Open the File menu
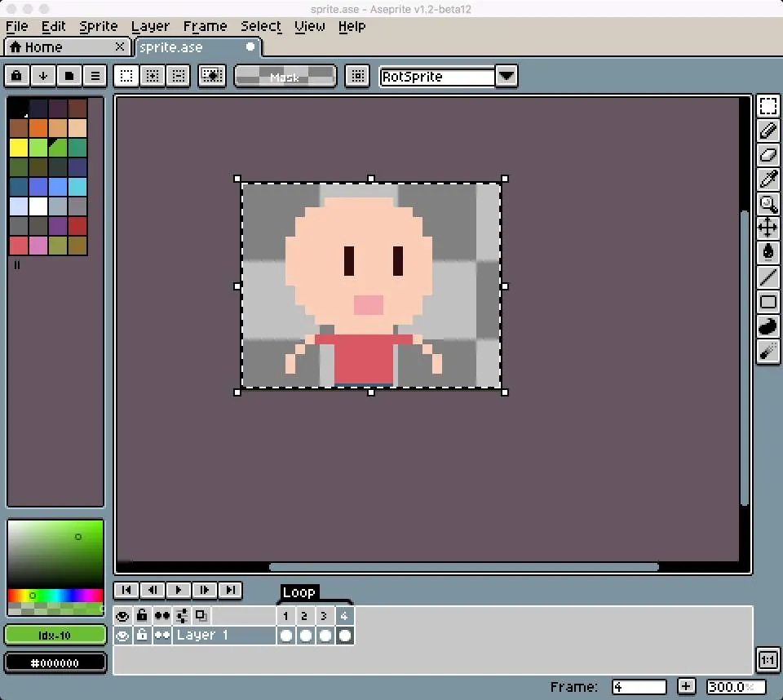The width and height of the screenshot is (783, 700). (17, 26)
